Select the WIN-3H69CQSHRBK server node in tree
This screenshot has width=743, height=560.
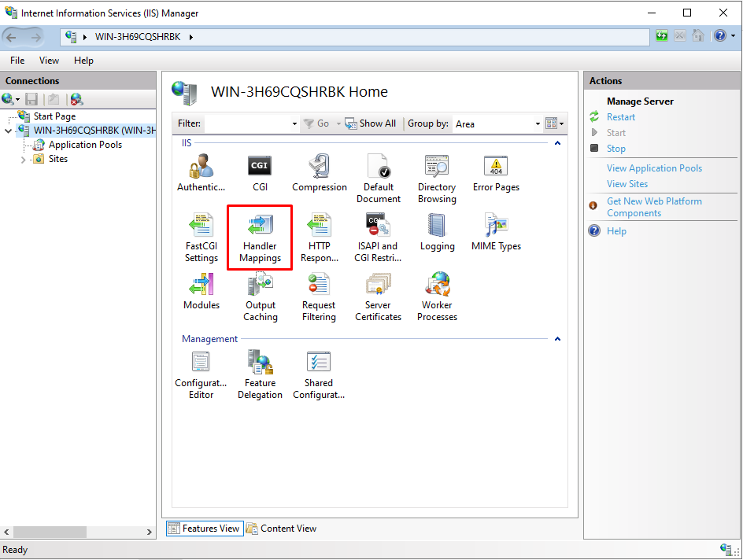click(x=94, y=131)
